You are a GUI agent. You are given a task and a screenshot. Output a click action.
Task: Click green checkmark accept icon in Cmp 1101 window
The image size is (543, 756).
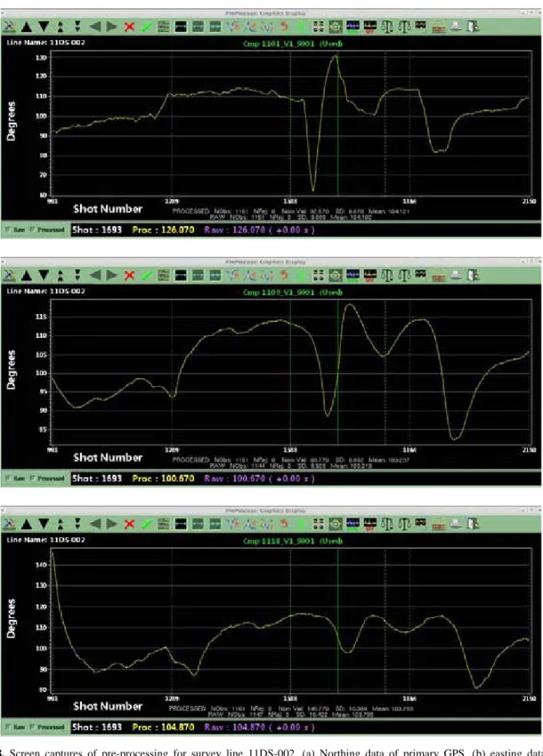pyautogui.click(x=147, y=27)
